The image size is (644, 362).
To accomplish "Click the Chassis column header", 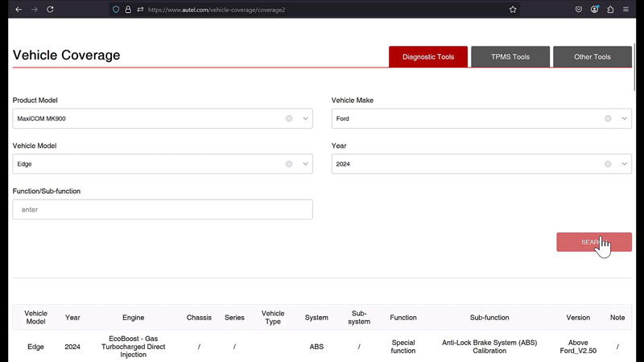I will coord(199,318).
